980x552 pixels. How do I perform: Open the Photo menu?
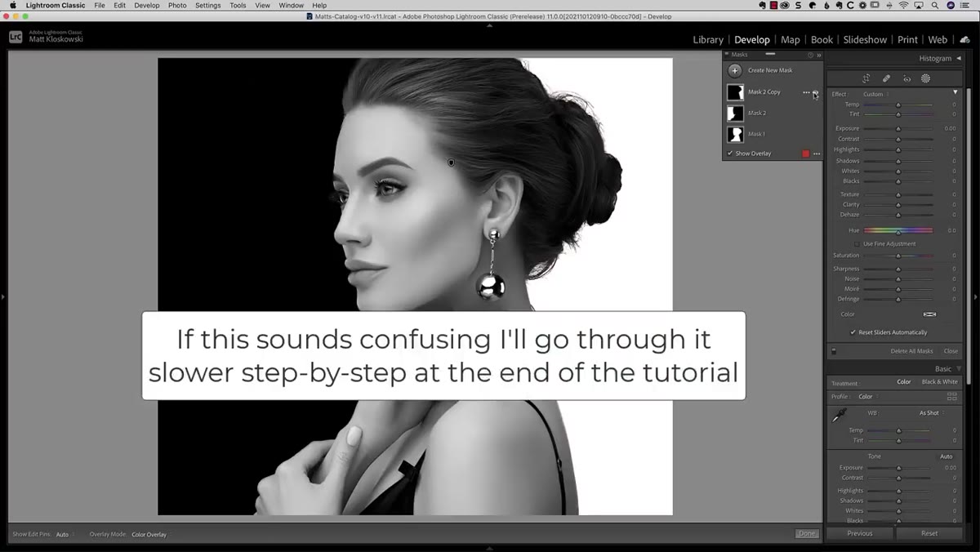(x=177, y=5)
